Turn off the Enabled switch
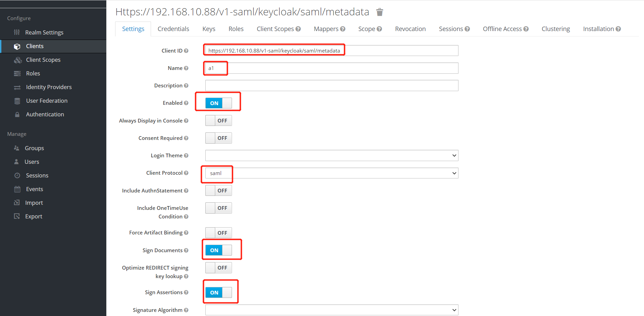Image resolution: width=644 pixels, height=316 pixels. [x=219, y=103]
